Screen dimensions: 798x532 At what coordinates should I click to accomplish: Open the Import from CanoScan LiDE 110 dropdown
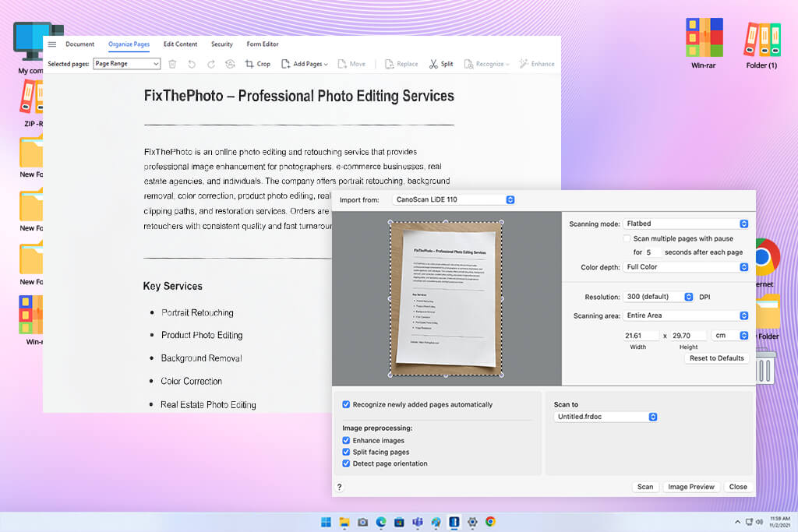[454, 199]
